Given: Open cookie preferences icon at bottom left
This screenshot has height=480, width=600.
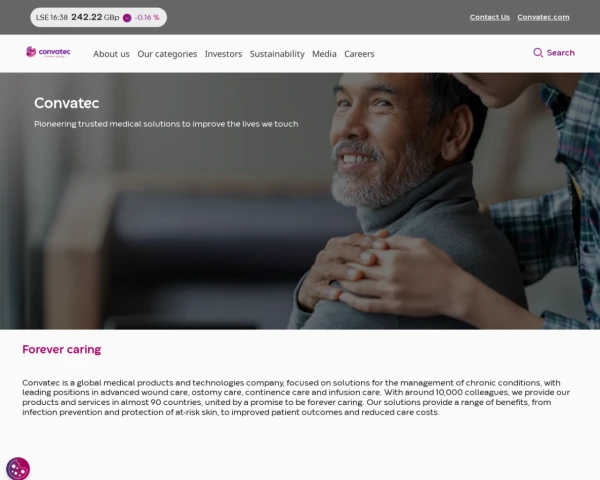Looking at the screenshot, I should point(18,469).
